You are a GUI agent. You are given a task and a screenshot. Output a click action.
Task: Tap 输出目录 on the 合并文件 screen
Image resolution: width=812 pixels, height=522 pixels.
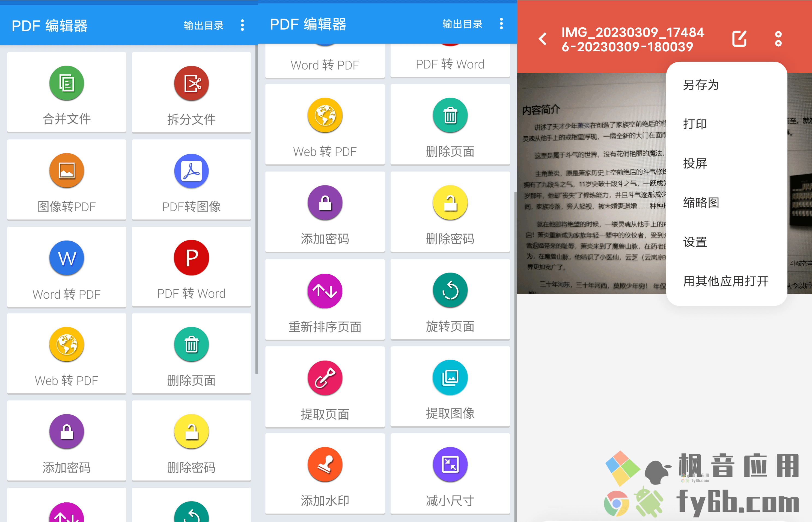[204, 25]
